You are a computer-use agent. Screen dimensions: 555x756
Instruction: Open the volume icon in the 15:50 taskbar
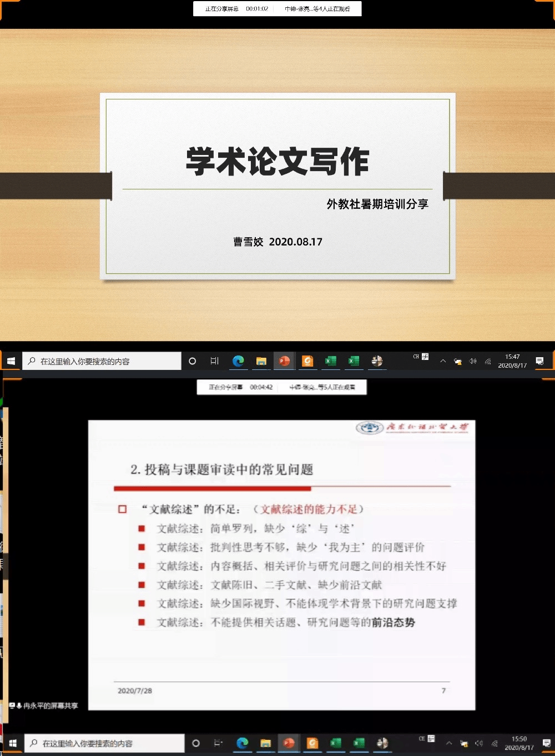(479, 743)
